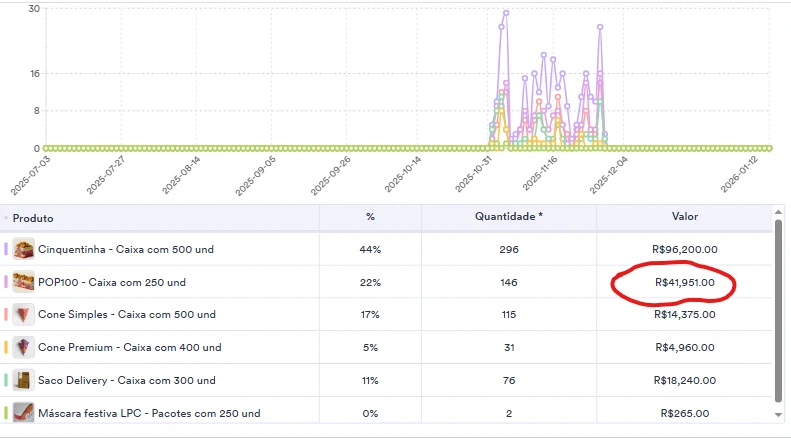Click the Saco Delivery product icon
This screenshot has width=791, height=438.
[24, 381]
